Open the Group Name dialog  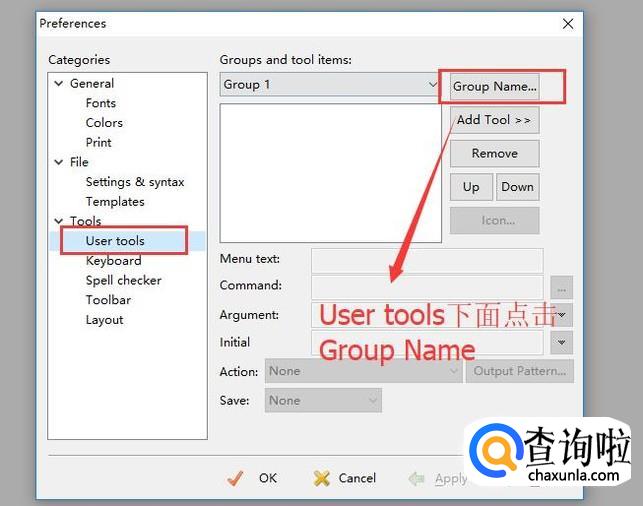click(495, 86)
